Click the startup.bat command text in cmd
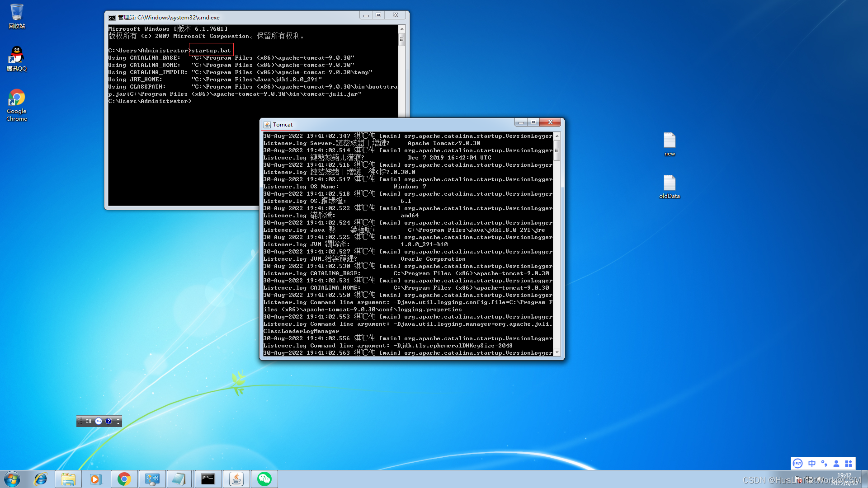 coord(211,51)
